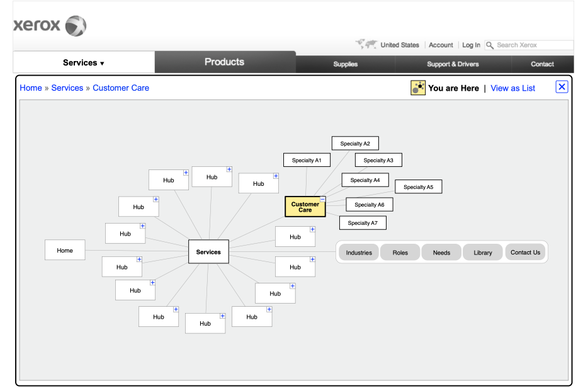Open Specialty A1 node
Screen dimensions: 588x388
tap(307, 160)
